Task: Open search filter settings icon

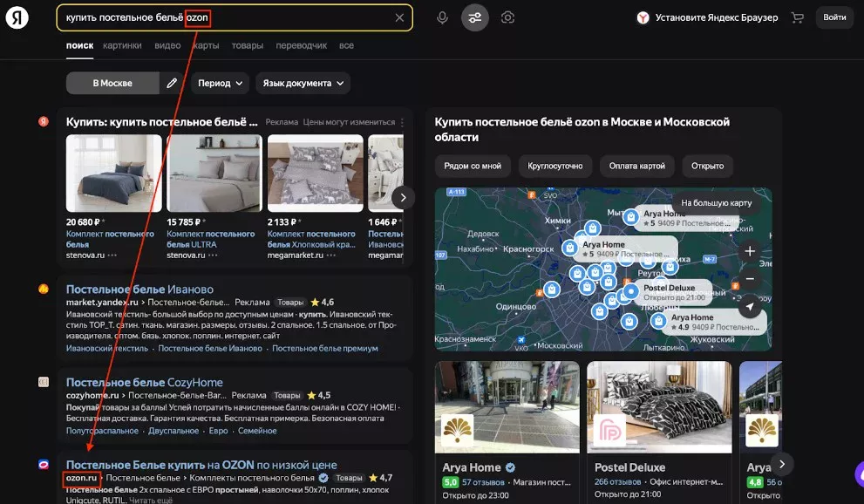Action: pos(474,17)
